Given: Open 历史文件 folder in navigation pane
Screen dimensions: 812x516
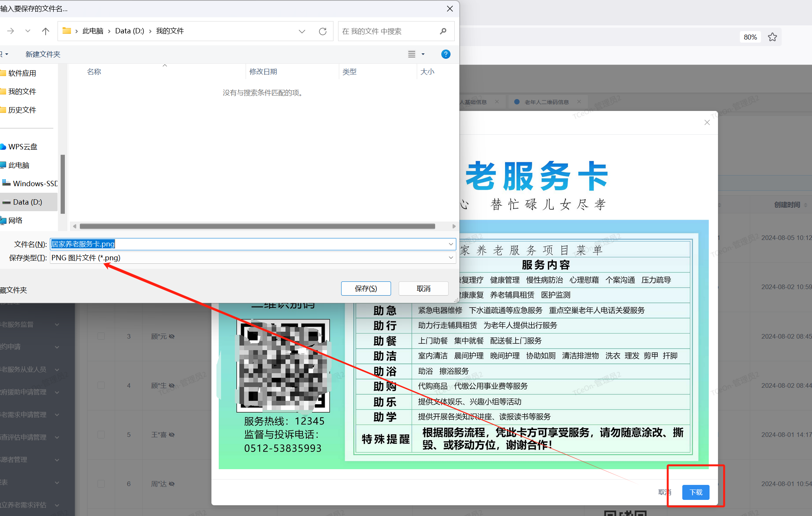Looking at the screenshot, I should pyautogui.click(x=22, y=110).
